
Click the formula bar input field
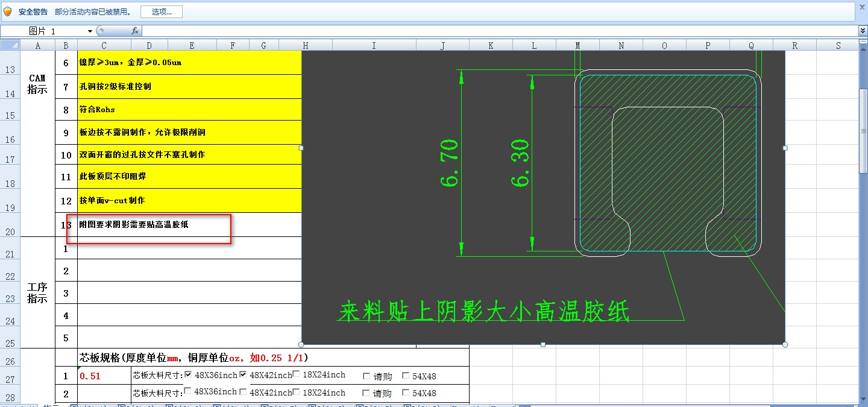[x=500, y=31]
